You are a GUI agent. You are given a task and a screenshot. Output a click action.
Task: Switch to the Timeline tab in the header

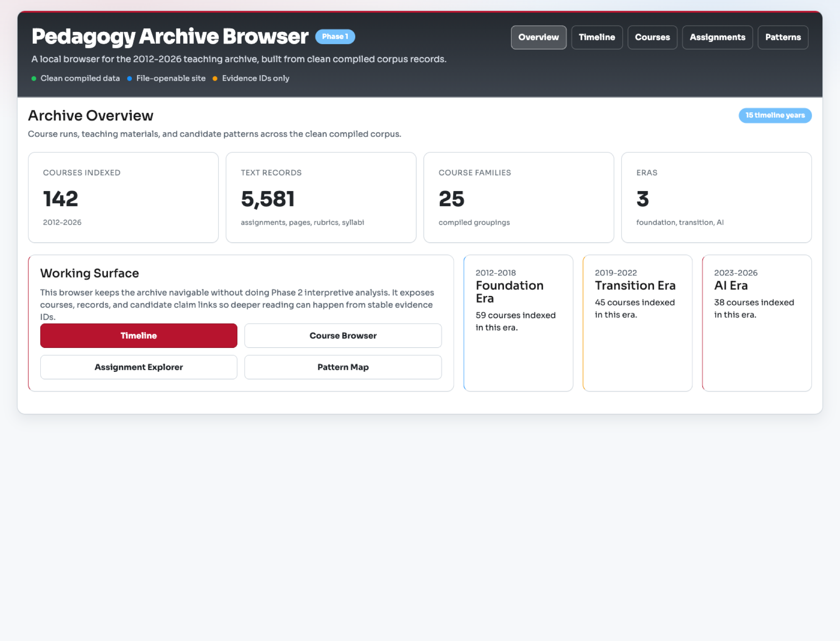pos(597,37)
